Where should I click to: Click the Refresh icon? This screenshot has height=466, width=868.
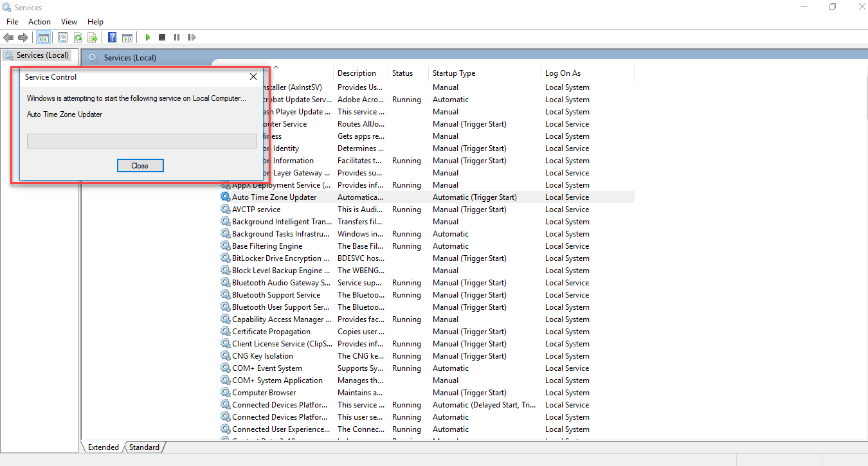[x=78, y=37]
